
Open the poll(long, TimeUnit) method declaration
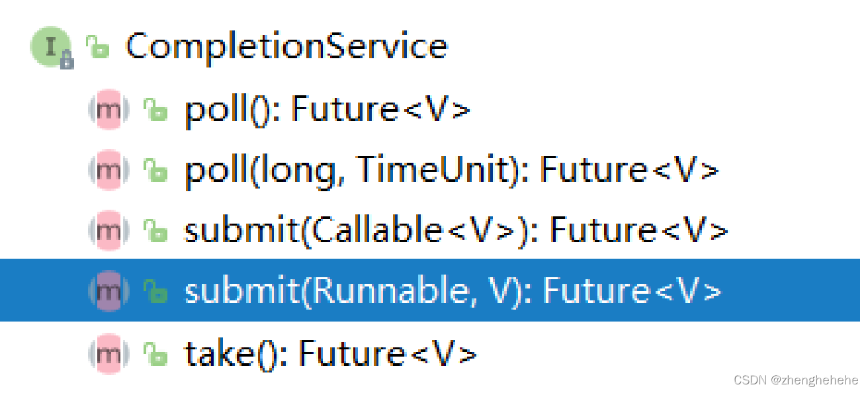click(450, 169)
